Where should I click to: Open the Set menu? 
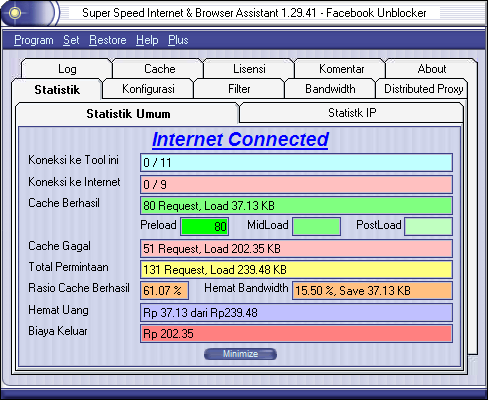71,40
